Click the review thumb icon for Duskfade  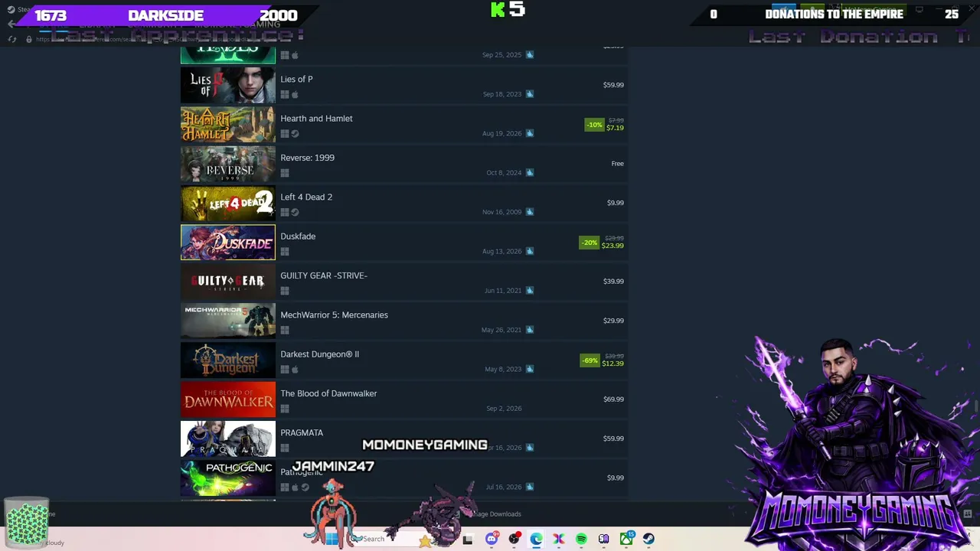click(x=530, y=251)
